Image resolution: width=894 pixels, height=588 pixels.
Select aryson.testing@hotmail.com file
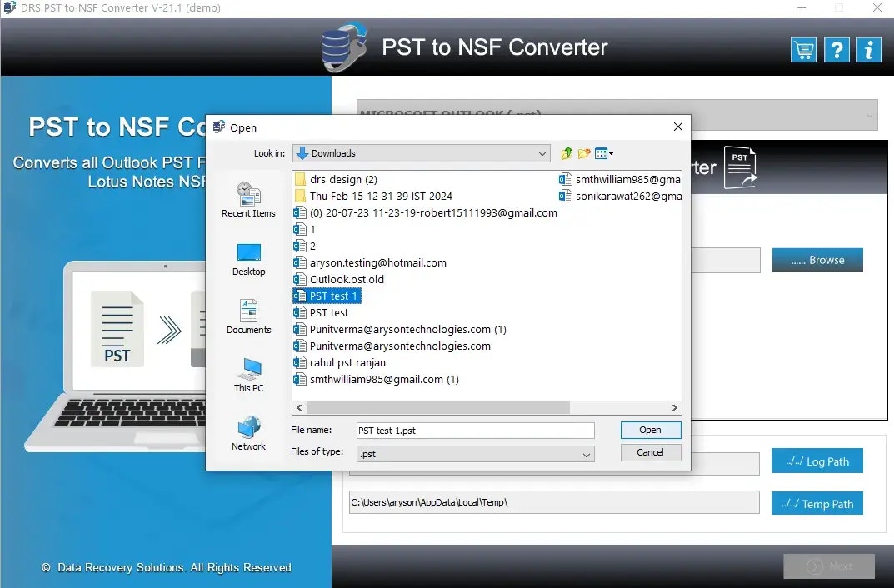click(370, 262)
